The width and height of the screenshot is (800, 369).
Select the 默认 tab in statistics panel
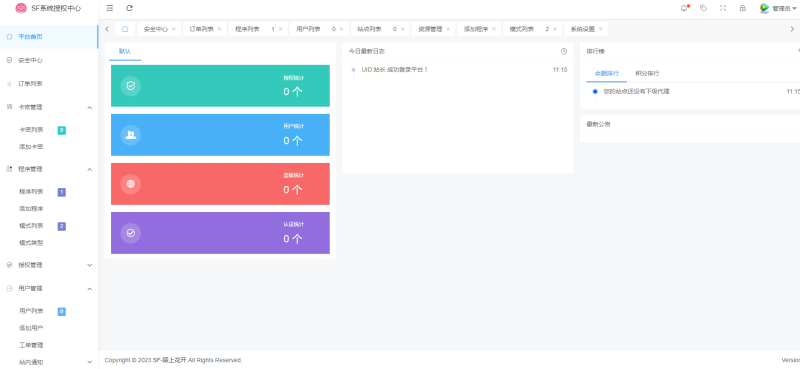click(x=125, y=51)
